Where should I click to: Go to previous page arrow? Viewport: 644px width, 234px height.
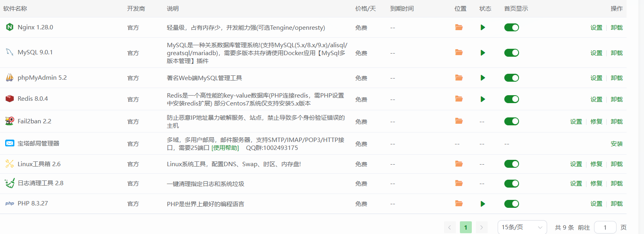click(x=450, y=227)
